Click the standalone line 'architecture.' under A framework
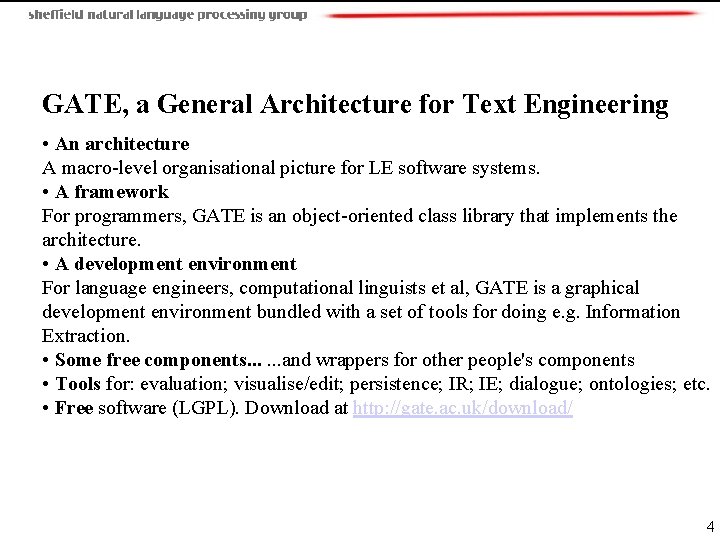Viewport: 720px width, 540px height. (91, 240)
